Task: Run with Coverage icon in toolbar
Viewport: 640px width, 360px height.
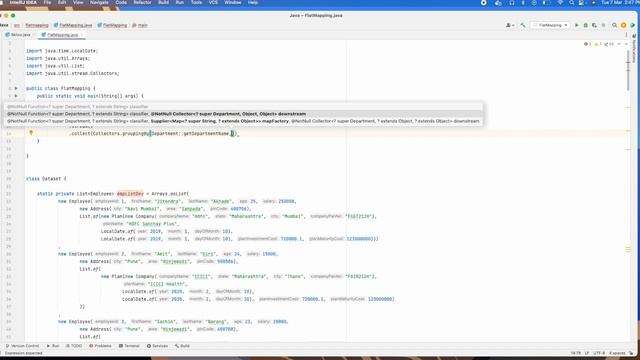Action: coord(594,25)
